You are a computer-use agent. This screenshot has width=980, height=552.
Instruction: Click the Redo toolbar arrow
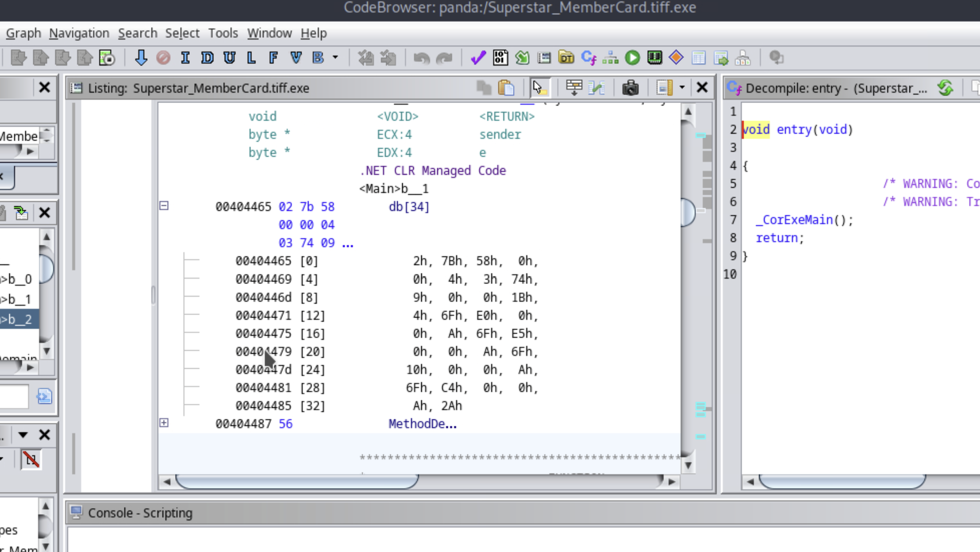tap(444, 58)
